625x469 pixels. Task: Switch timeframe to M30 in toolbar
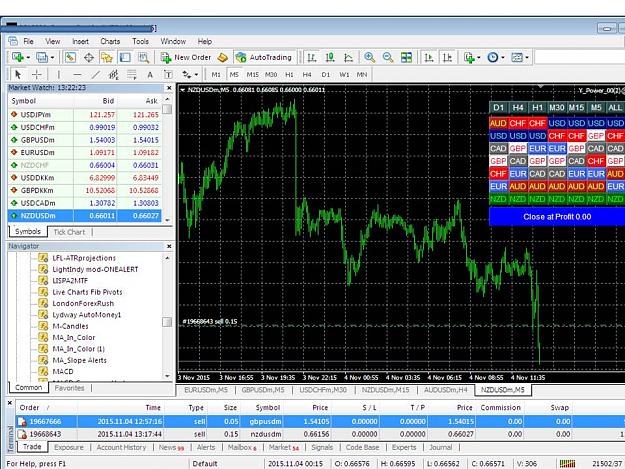(x=271, y=75)
